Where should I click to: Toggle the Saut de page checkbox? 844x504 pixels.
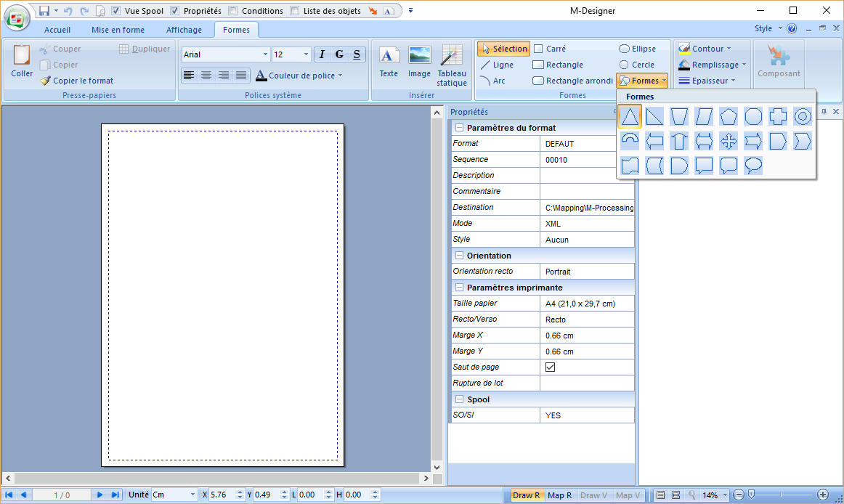pyautogui.click(x=550, y=367)
